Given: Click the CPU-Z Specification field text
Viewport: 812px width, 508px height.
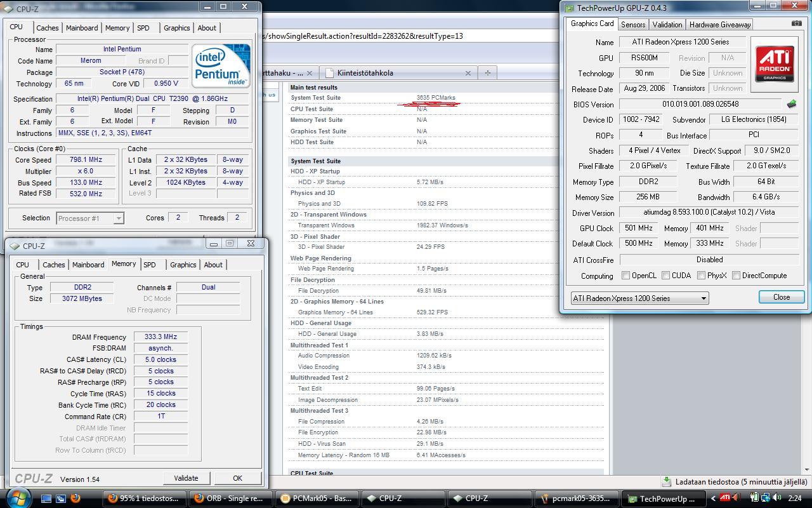Looking at the screenshot, I should pyautogui.click(x=152, y=98).
